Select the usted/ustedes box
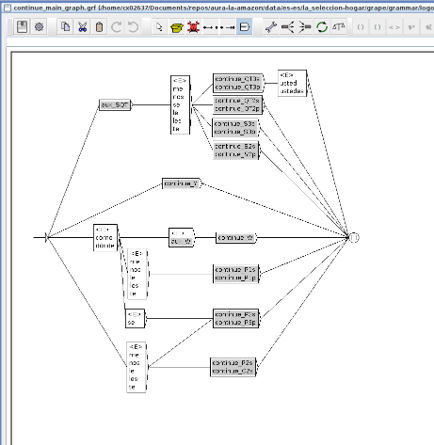Viewport: 434px width, 445px height. click(x=292, y=83)
